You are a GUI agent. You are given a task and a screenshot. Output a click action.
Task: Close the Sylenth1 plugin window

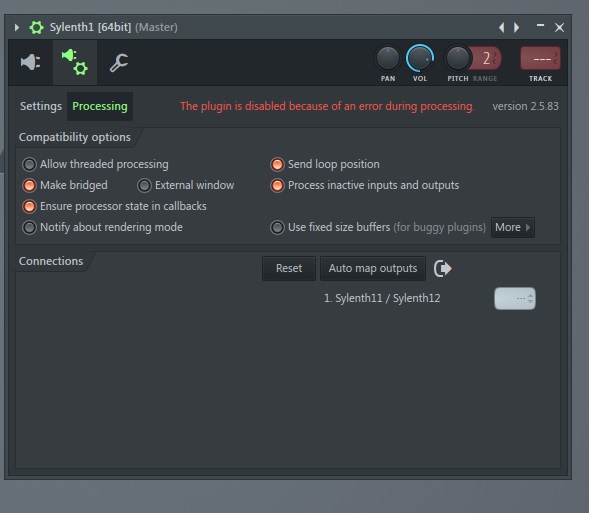tap(559, 27)
